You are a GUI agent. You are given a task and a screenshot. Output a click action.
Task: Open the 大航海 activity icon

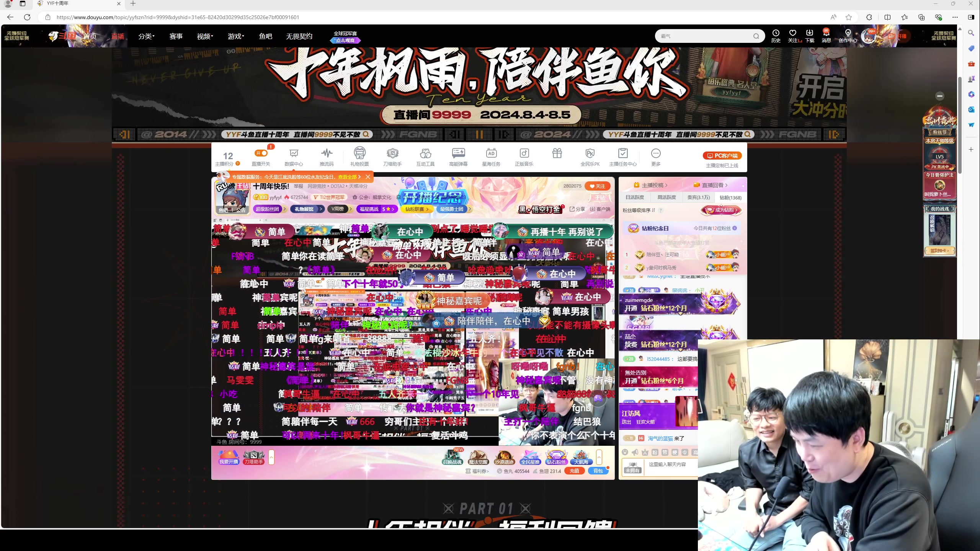point(581,457)
